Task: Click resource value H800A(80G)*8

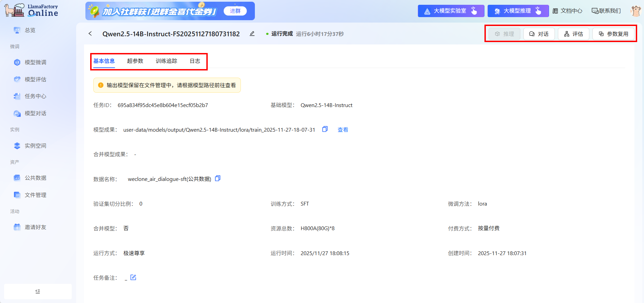Action: pos(317,228)
